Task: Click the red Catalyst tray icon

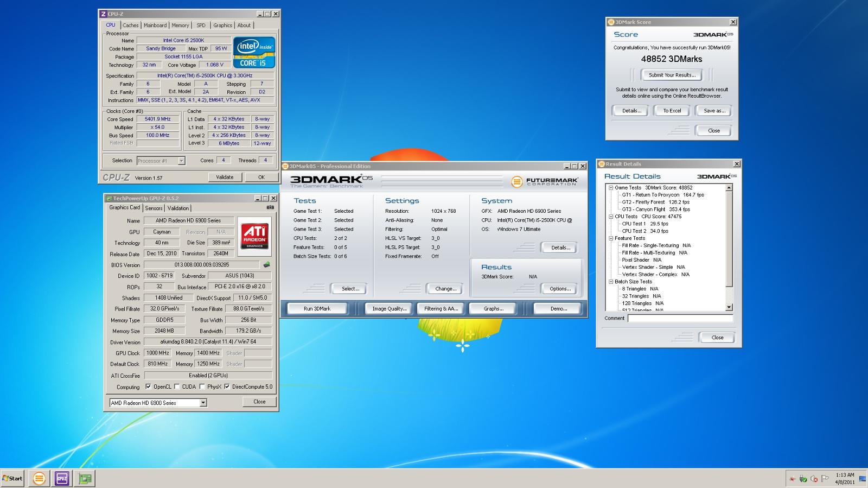Action: (793, 479)
